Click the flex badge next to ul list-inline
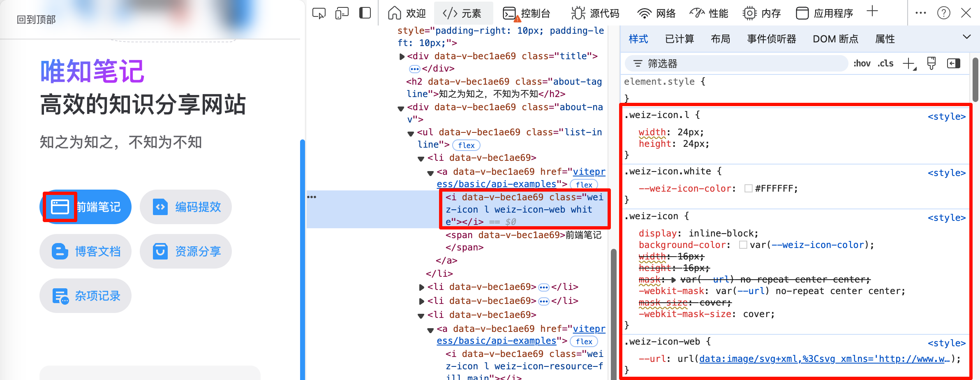 point(466,145)
